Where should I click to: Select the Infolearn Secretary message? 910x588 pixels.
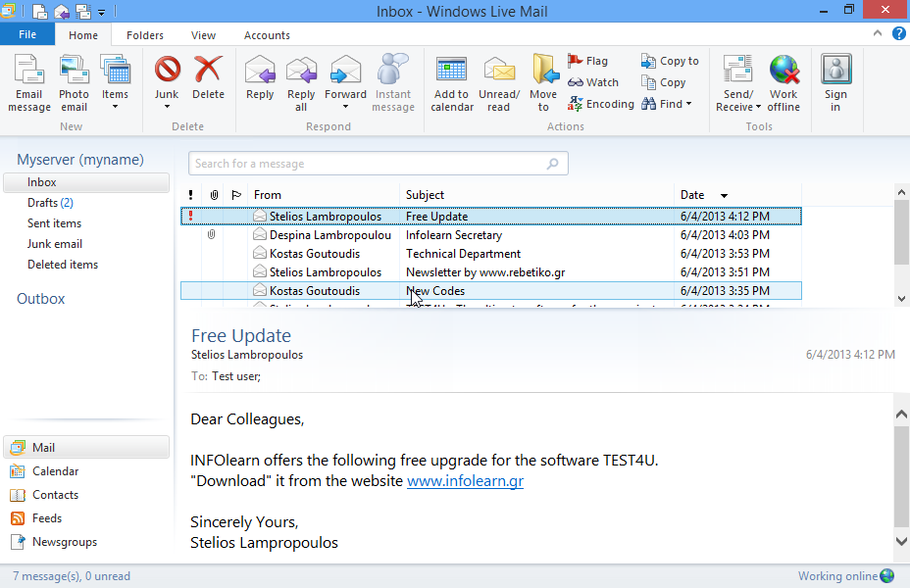(x=491, y=235)
